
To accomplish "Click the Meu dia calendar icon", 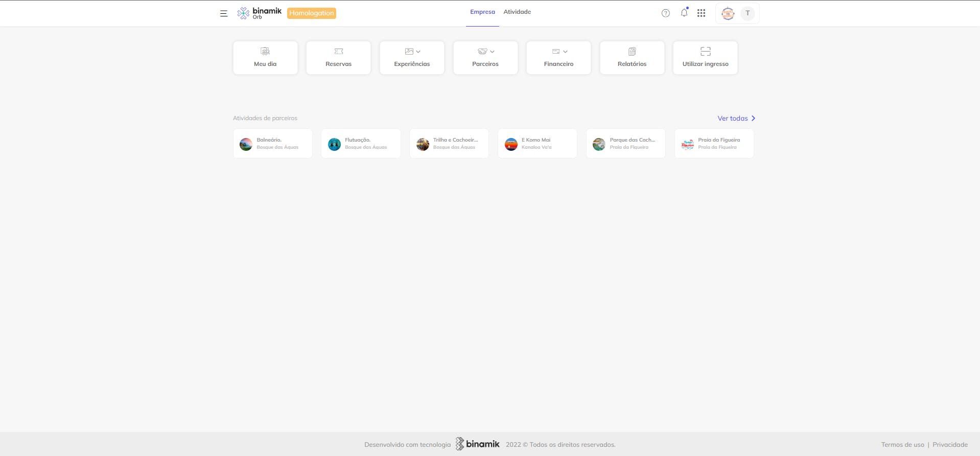I will [x=265, y=51].
